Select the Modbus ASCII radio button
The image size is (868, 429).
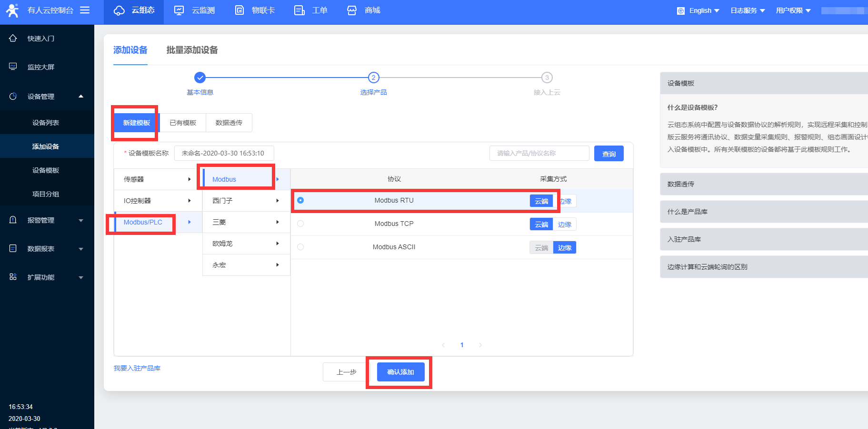point(300,247)
